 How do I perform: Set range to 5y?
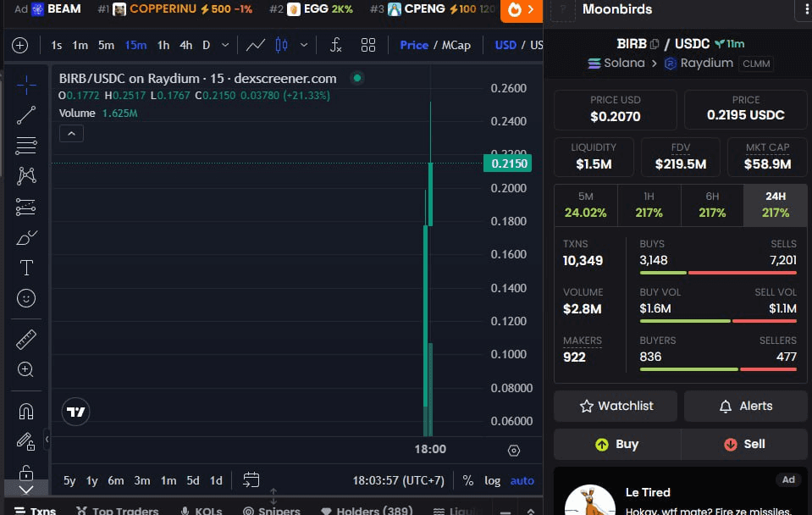point(69,481)
